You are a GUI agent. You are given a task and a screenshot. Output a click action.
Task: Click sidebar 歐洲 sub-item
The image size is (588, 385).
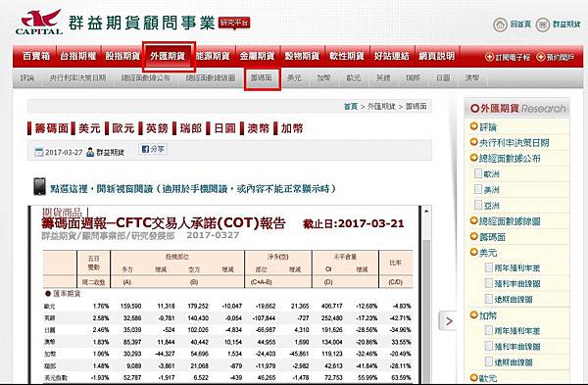coord(491,174)
